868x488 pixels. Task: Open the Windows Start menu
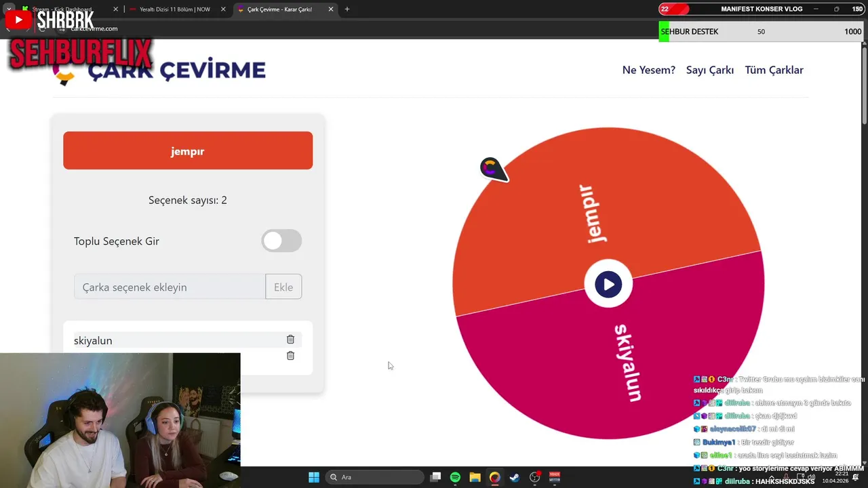314,477
